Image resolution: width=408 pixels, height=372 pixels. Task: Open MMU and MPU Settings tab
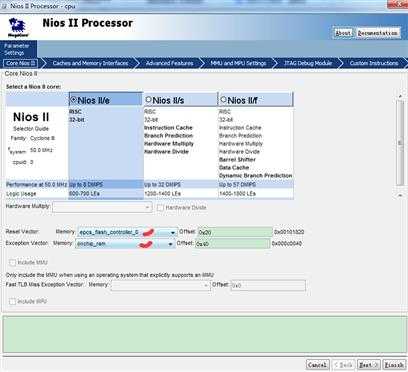click(238, 63)
